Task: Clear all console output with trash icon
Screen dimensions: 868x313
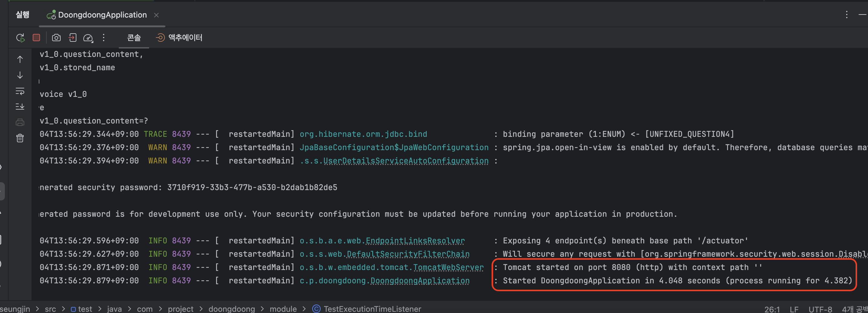Action: coord(20,138)
